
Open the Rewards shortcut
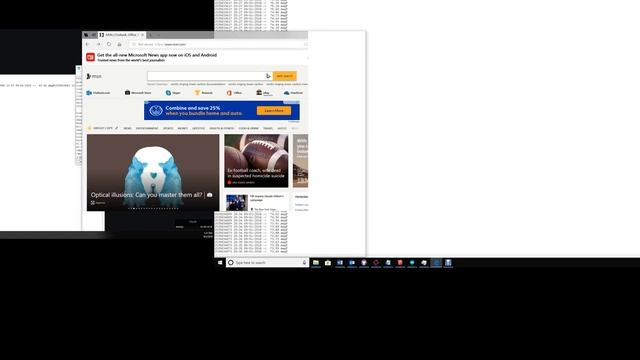(204, 93)
